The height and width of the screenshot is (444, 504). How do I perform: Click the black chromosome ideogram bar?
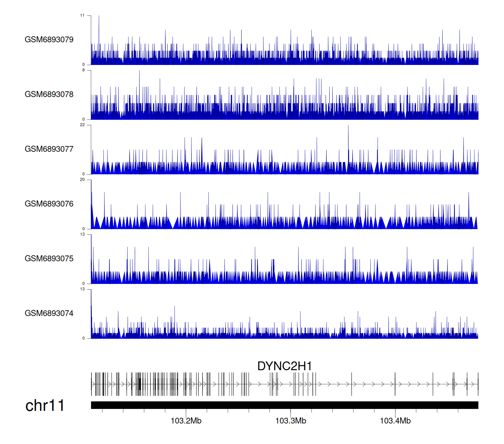click(x=284, y=405)
